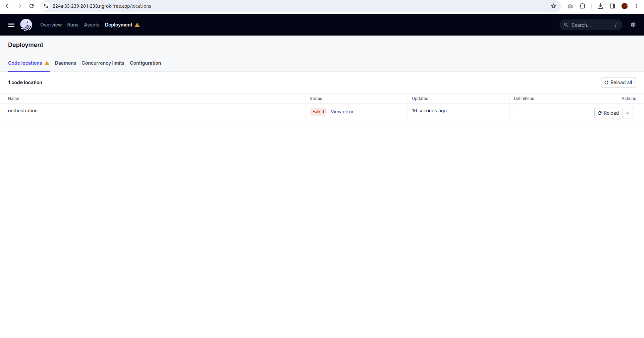Screen dimensions: 644x338
Task: Click the browser back arrow
Action: [x=7, y=6]
